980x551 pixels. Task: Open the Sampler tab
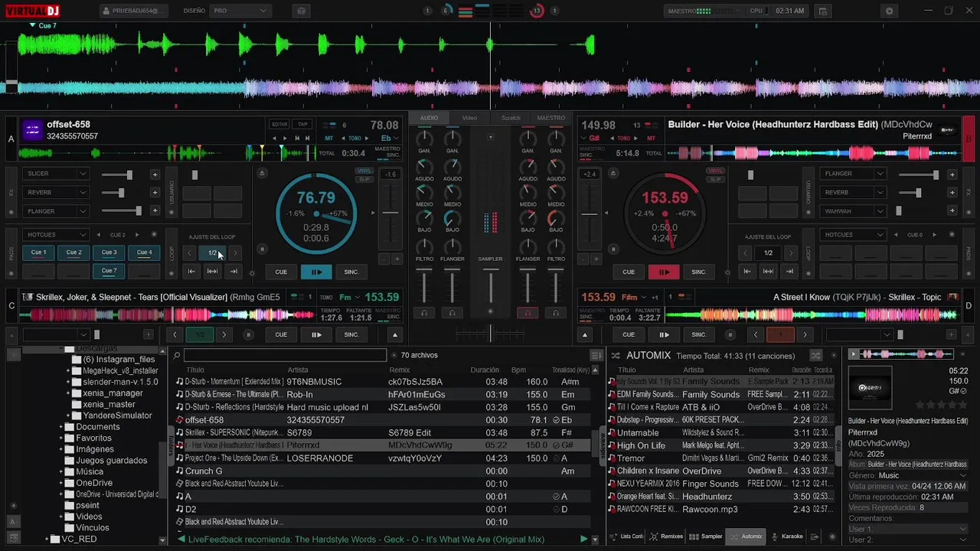click(x=706, y=536)
